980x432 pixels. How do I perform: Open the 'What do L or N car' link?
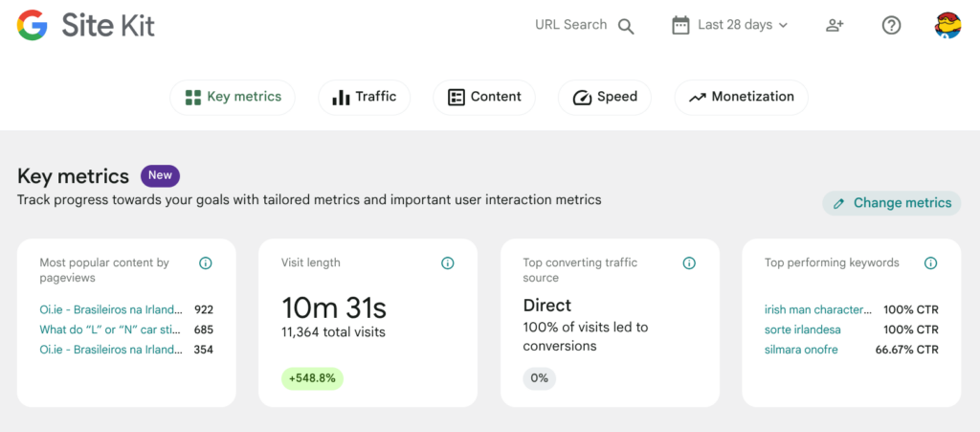point(111,330)
